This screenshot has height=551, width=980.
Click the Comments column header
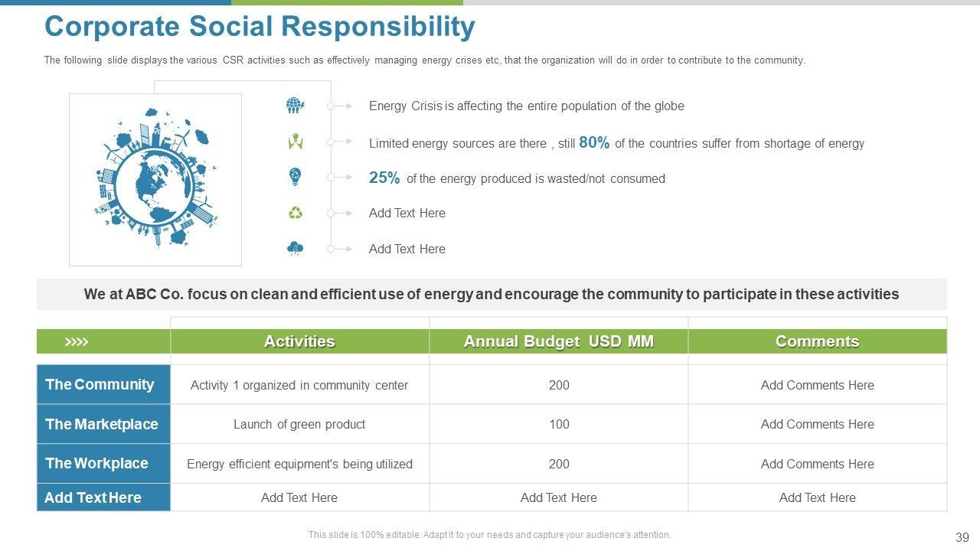[817, 341]
